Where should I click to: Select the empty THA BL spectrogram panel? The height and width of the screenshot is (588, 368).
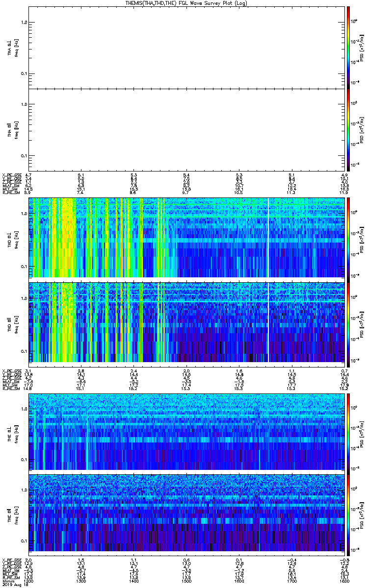(x=186, y=47)
